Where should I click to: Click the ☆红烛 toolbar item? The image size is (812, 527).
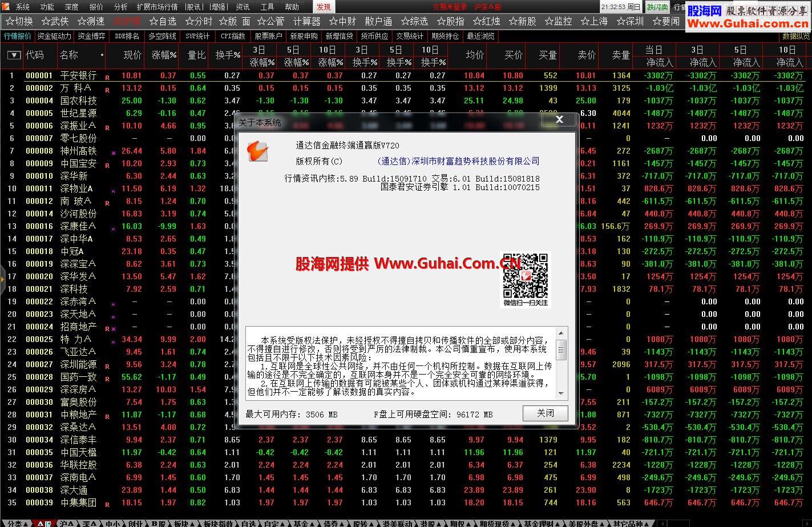coord(486,21)
